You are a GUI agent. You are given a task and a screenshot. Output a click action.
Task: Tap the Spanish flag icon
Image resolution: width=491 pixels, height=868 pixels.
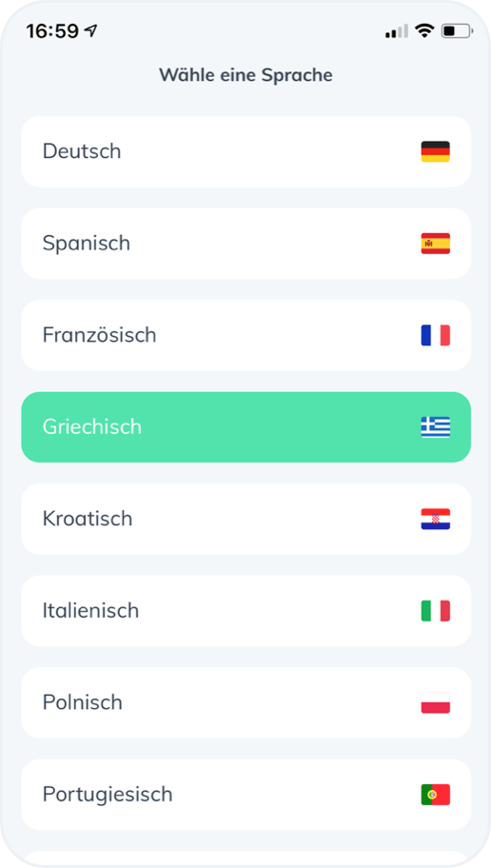[435, 244]
